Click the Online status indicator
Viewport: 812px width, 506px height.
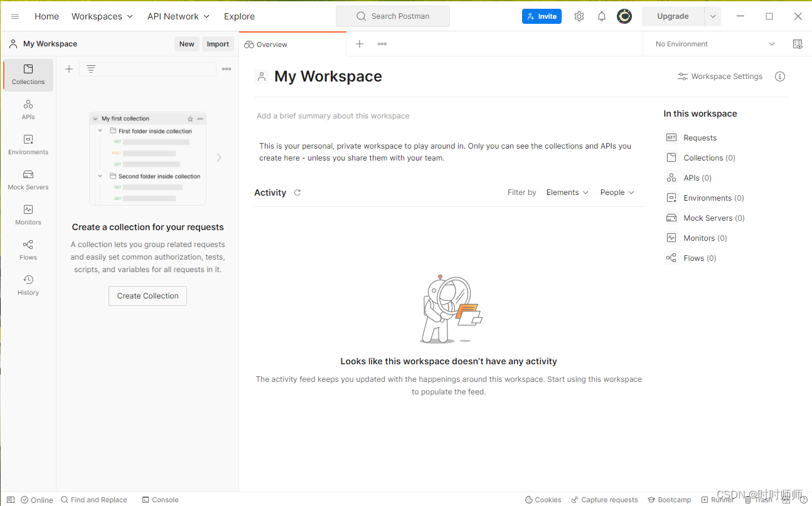tap(37, 500)
